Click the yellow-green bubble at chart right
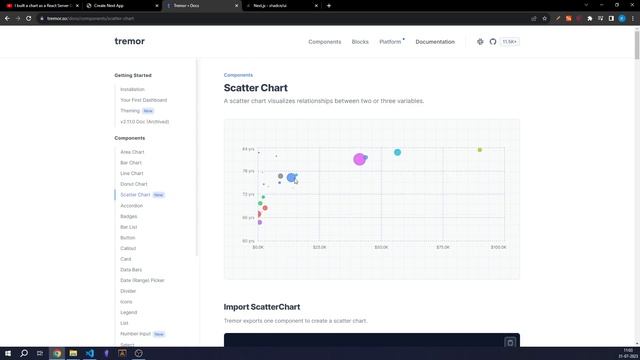The height and width of the screenshot is (360, 640). 480,150
